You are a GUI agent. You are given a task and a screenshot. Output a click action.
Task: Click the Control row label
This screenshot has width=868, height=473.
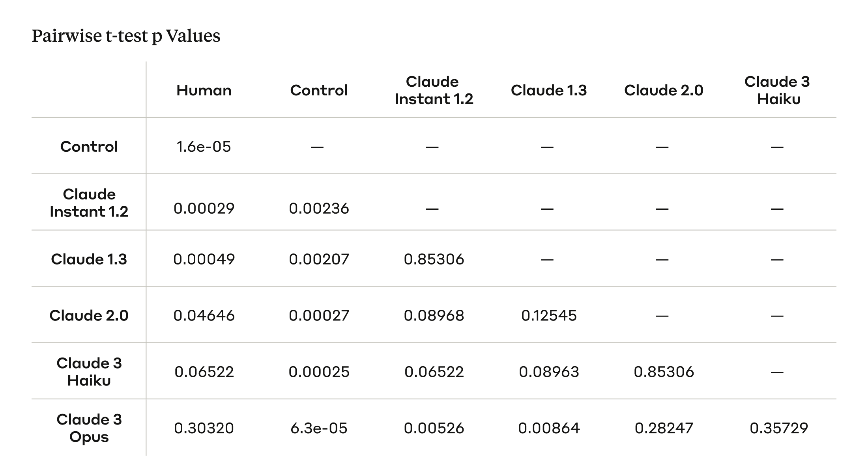(x=89, y=147)
